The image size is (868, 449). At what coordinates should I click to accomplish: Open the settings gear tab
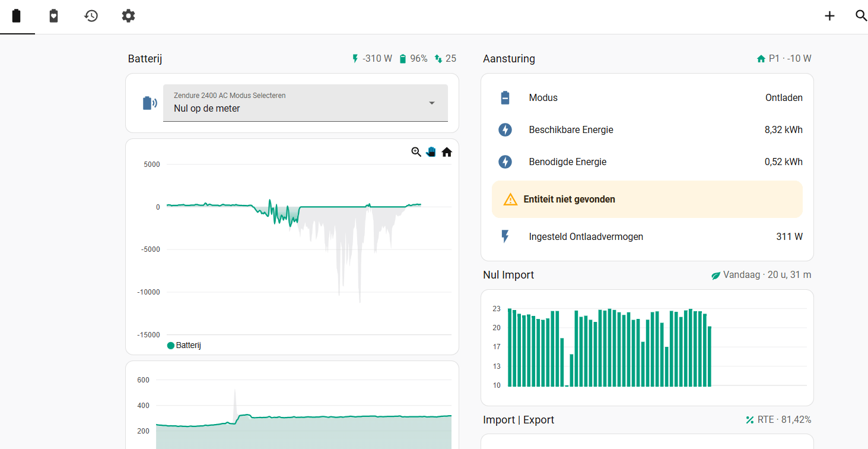pyautogui.click(x=128, y=16)
